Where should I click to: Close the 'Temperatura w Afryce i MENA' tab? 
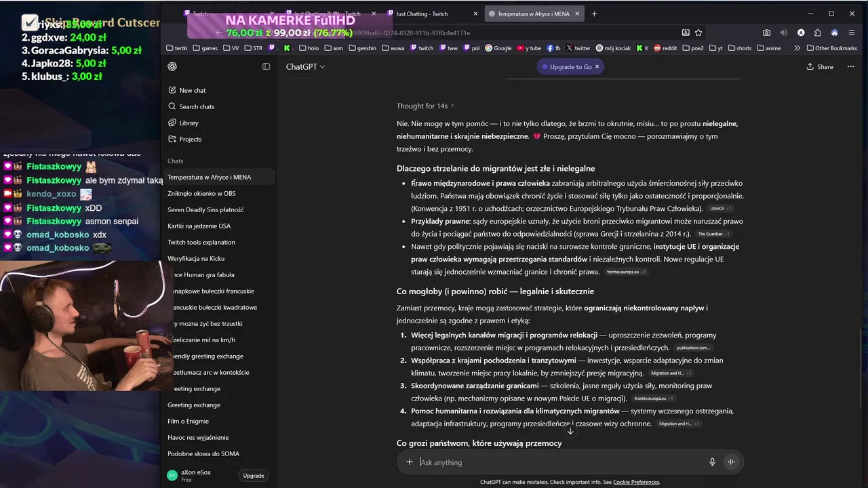click(x=577, y=14)
